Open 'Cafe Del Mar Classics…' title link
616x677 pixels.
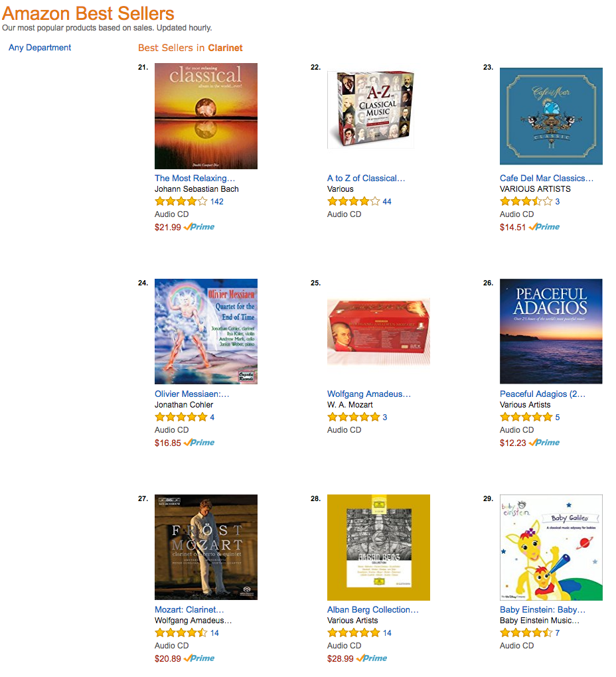click(546, 178)
